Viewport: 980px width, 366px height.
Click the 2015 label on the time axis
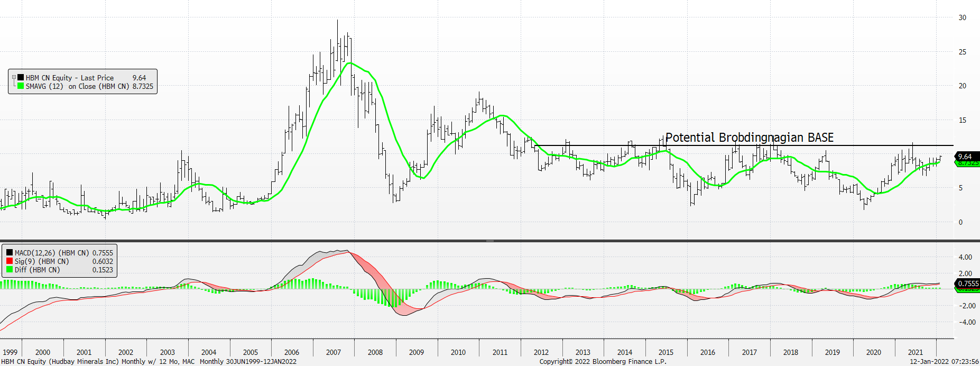coord(666,352)
